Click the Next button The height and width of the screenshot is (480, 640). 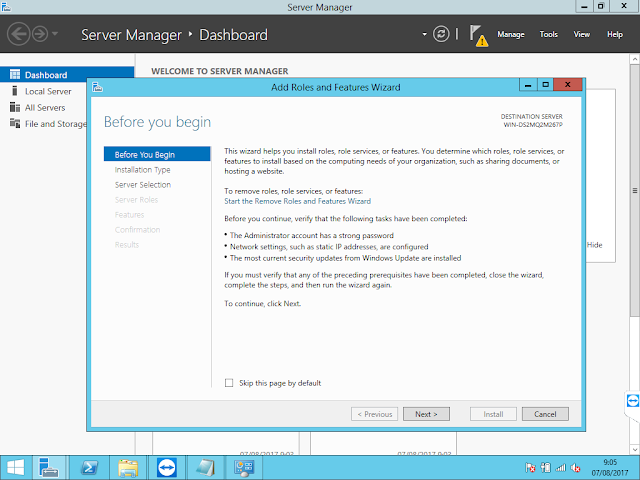point(426,414)
